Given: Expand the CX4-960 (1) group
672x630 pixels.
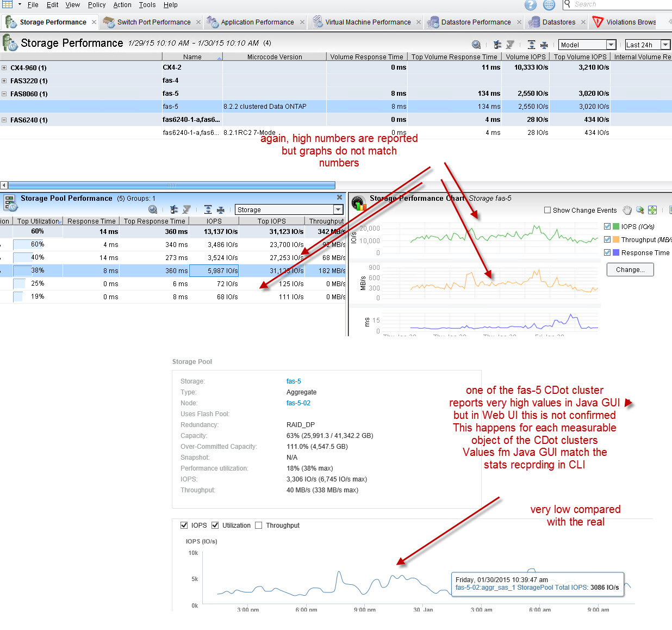Looking at the screenshot, I should 4,68.
